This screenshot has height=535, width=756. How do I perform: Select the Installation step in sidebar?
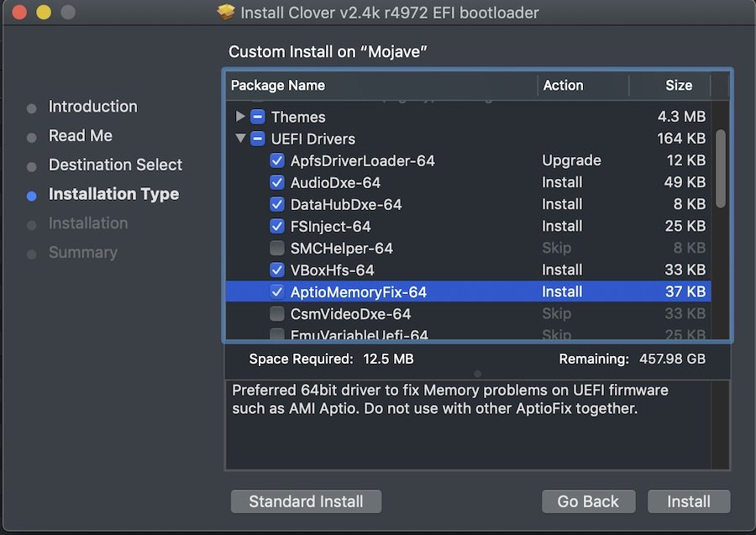tap(88, 223)
